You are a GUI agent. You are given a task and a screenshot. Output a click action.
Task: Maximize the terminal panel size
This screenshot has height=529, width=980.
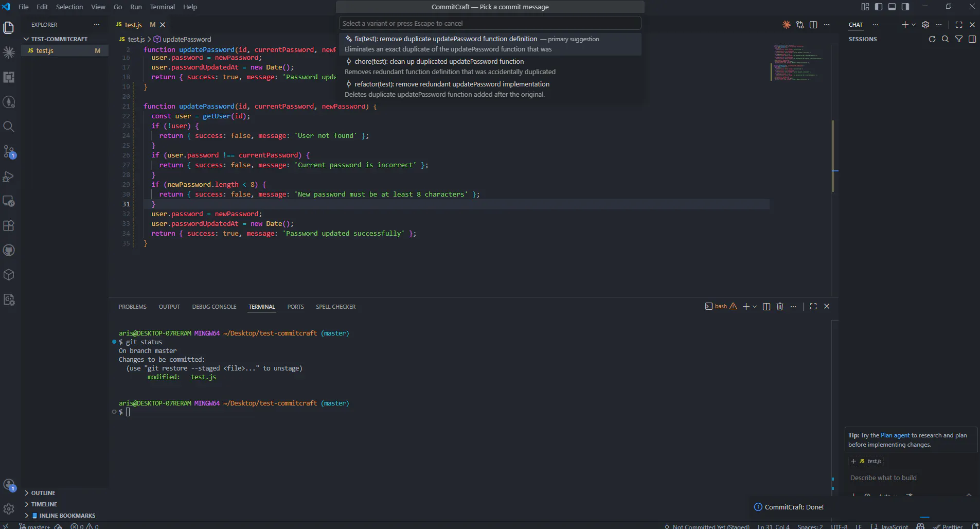[x=813, y=306]
